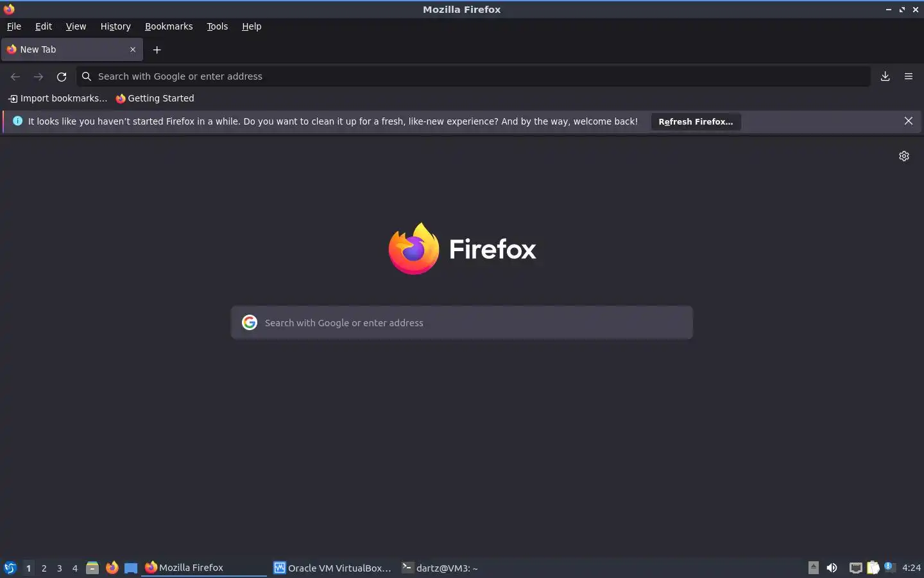Open the File menu
Image resolution: width=924 pixels, height=578 pixels.
pos(14,26)
